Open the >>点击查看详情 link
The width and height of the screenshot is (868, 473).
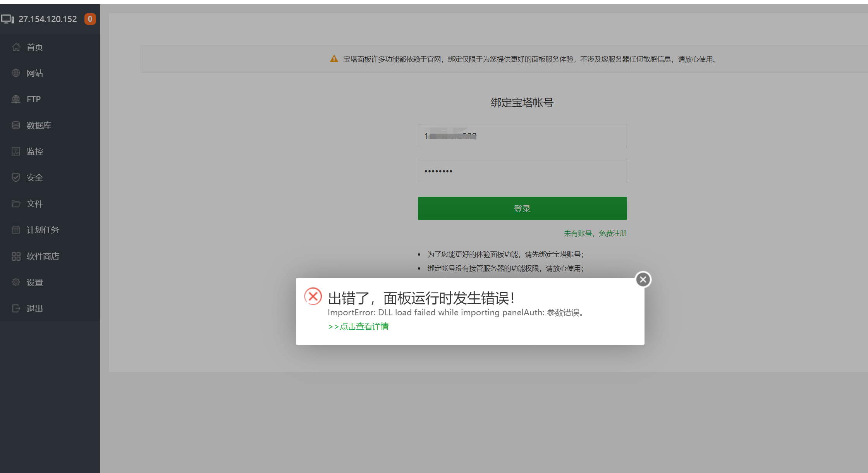coord(358,327)
